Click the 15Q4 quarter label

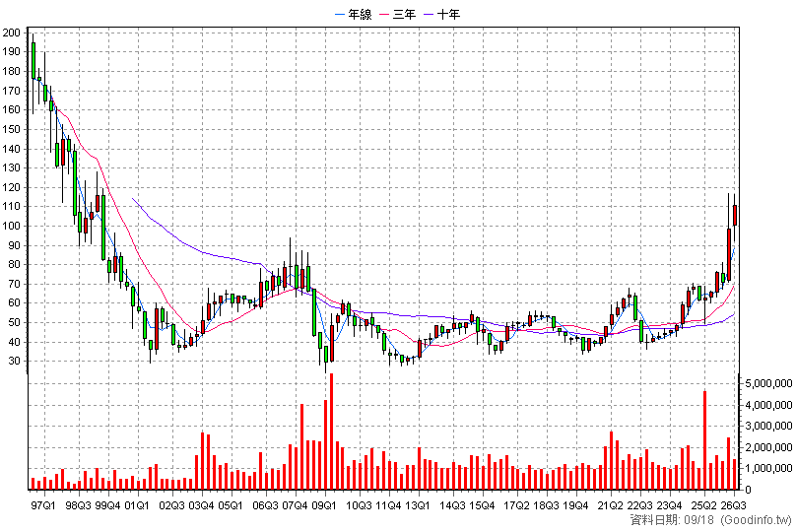point(482,505)
